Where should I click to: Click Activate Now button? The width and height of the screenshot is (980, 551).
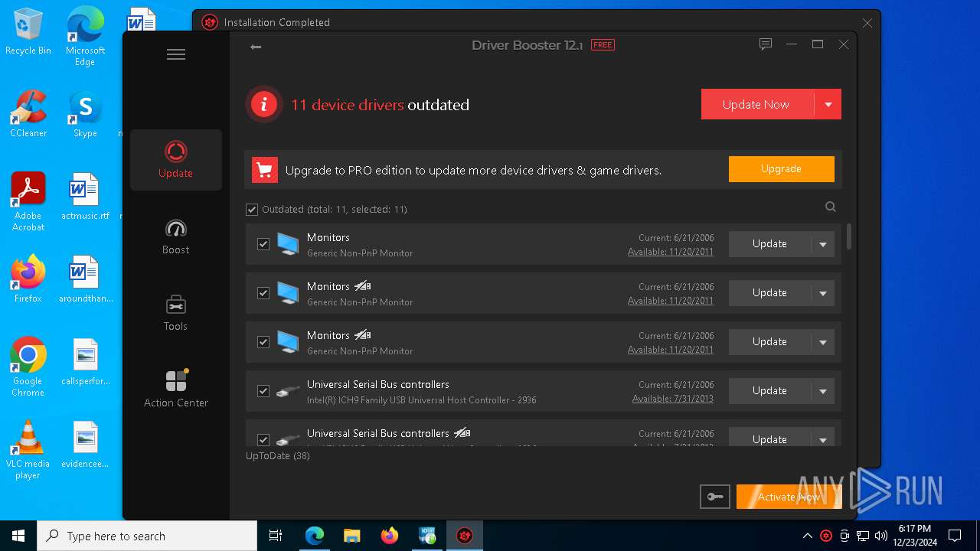[789, 497]
